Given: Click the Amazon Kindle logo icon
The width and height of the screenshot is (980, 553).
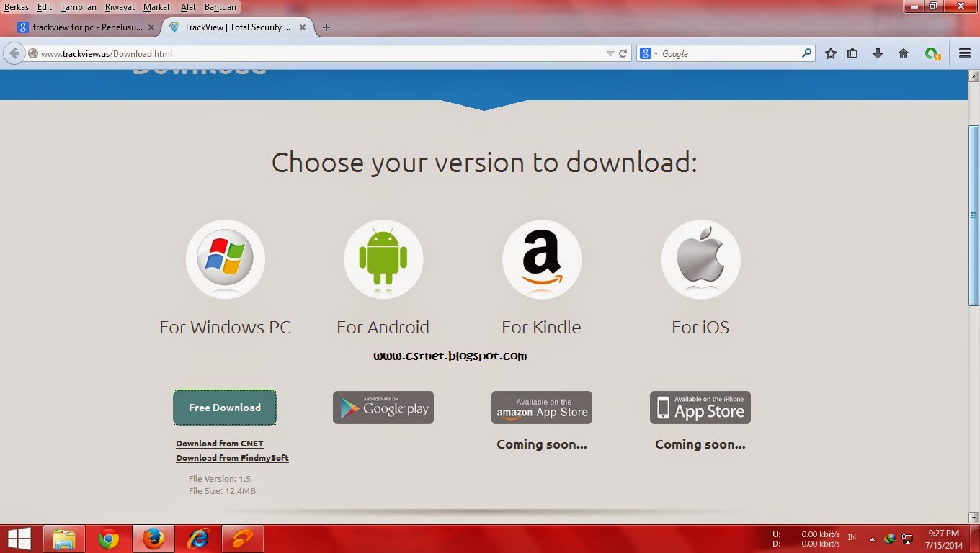Looking at the screenshot, I should (542, 259).
